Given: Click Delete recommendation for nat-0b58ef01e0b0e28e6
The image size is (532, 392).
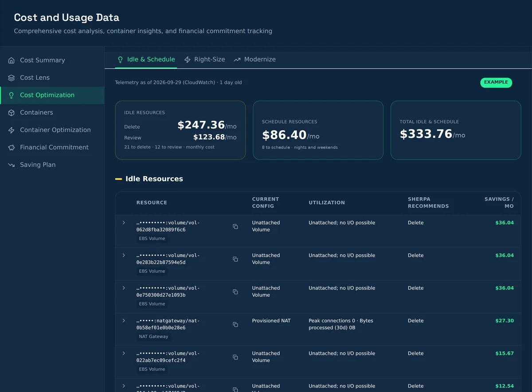Looking at the screenshot, I should point(416,321).
